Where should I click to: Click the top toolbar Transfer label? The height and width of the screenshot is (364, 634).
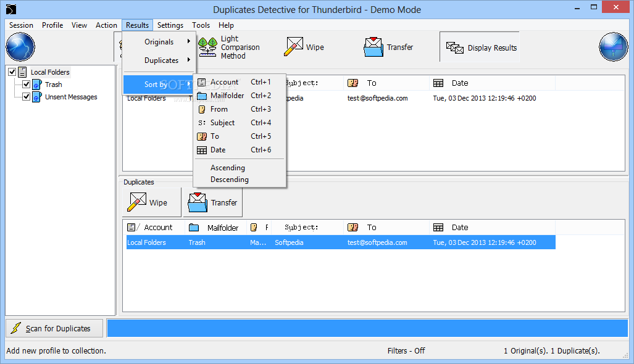pos(400,48)
